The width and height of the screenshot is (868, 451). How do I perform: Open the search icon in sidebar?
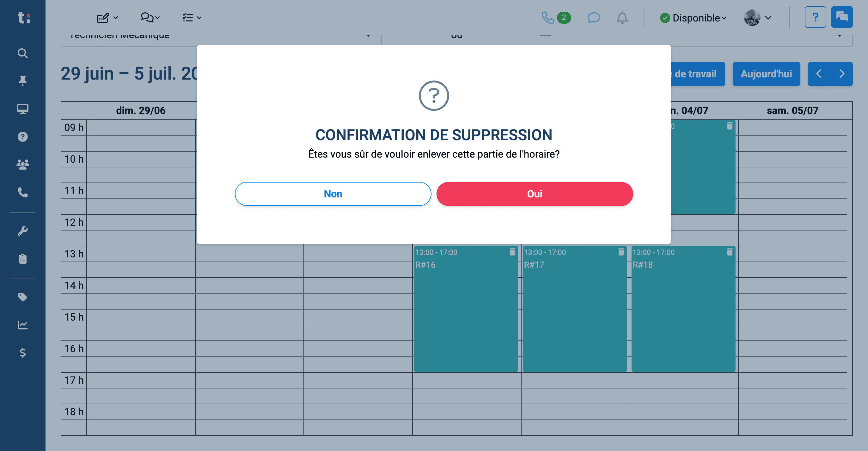(x=22, y=53)
